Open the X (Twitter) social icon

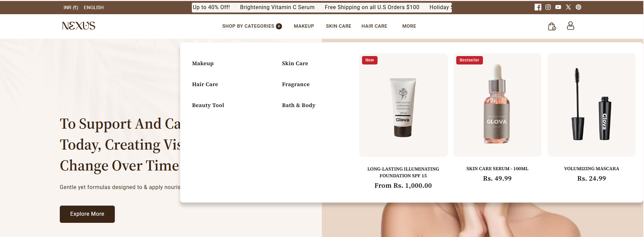[x=568, y=7]
